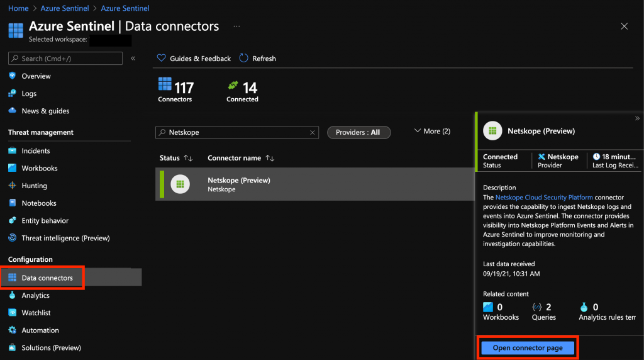
Task: Open Solutions (Preview) in the sidebar
Action: 52,347
